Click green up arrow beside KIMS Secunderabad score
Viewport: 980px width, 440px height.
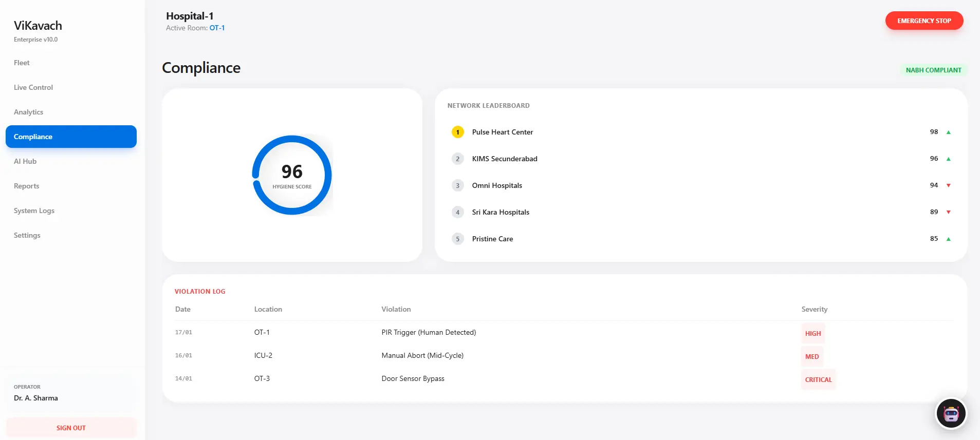pyautogui.click(x=949, y=159)
